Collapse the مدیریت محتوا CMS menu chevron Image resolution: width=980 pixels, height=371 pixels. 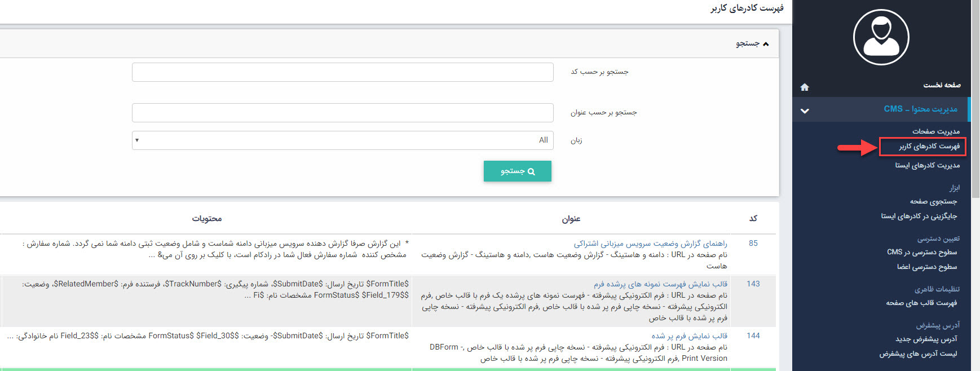(x=805, y=111)
